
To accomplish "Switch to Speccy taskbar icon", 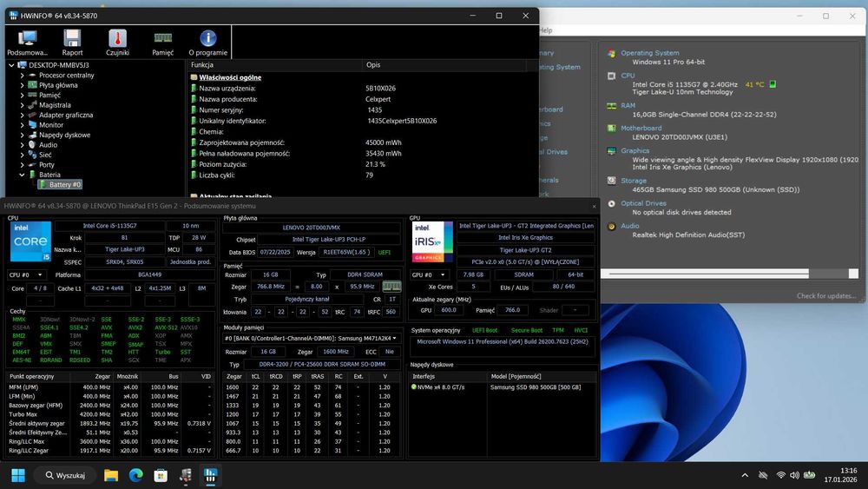I will (186, 475).
